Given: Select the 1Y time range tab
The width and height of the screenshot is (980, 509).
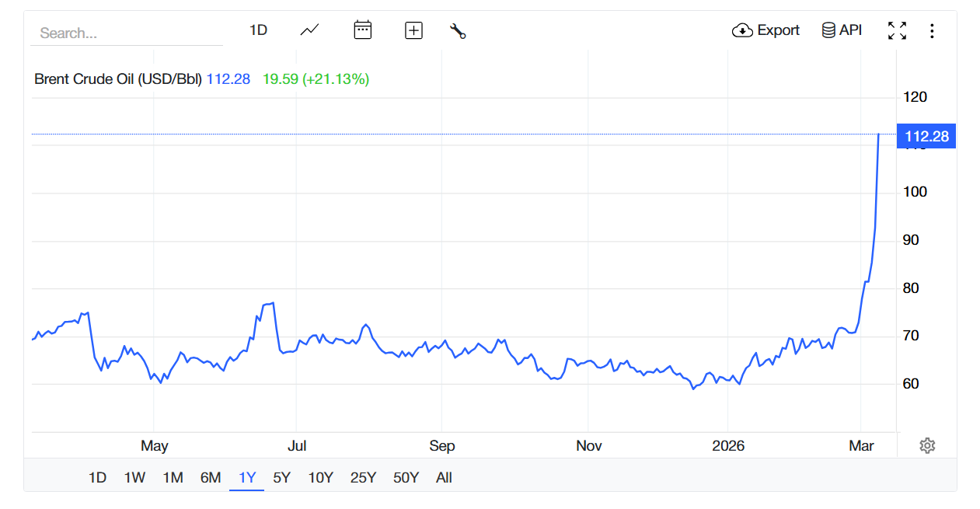Looking at the screenshot, I should 247,477.
